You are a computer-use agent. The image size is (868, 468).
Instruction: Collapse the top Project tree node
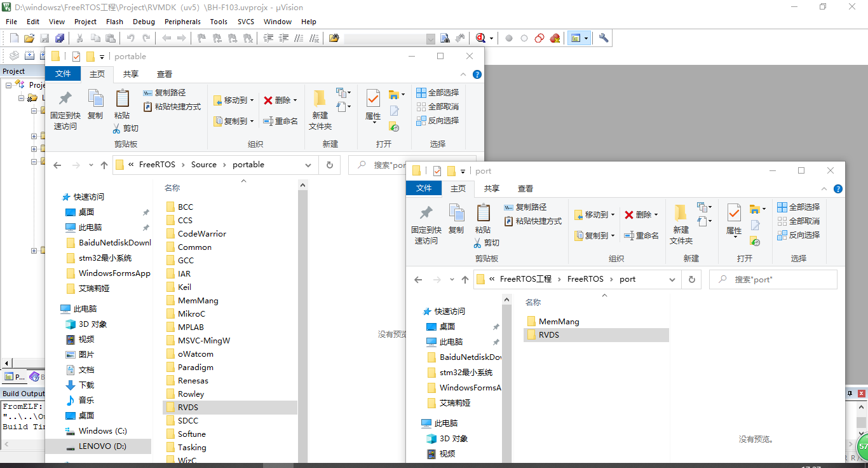(x=8, y=84)
